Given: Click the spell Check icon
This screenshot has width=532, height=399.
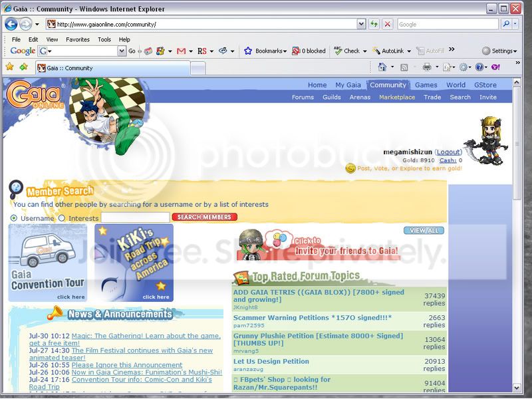Looking at the screenshot, I should (x=338, y=51).
